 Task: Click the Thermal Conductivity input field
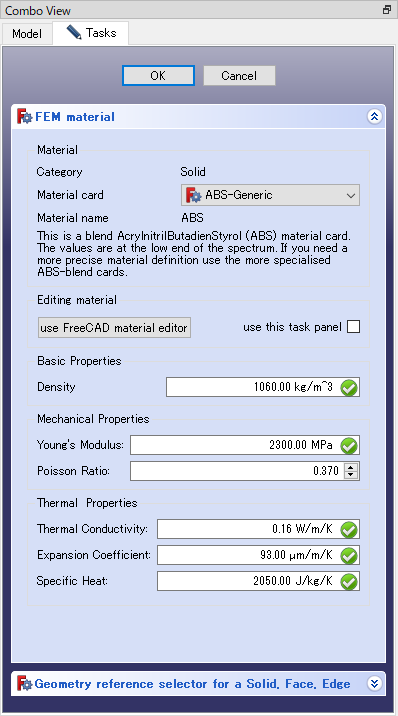pyautogui.click(x=258, y=529)
